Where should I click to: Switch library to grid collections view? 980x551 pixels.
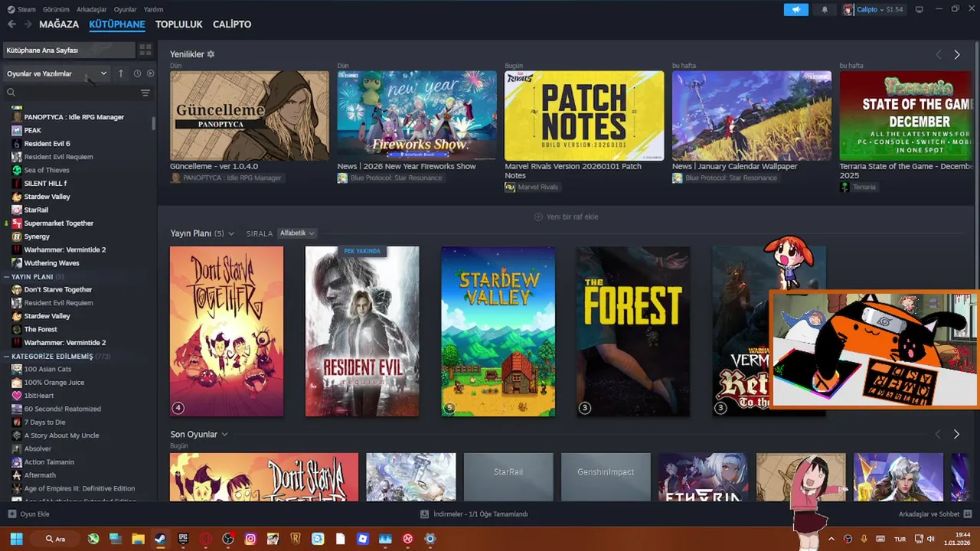click(x=145, y=50)
